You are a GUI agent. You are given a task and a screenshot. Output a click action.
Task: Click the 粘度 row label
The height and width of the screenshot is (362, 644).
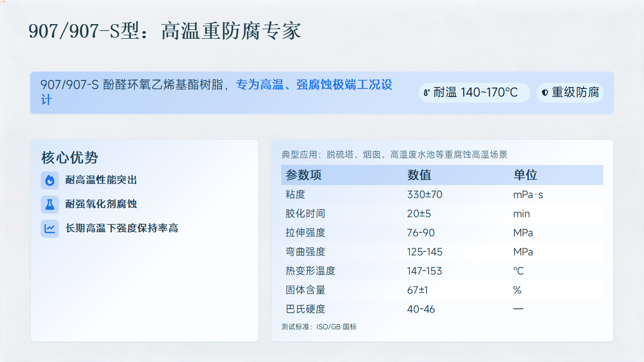click(x=295, y=195)
